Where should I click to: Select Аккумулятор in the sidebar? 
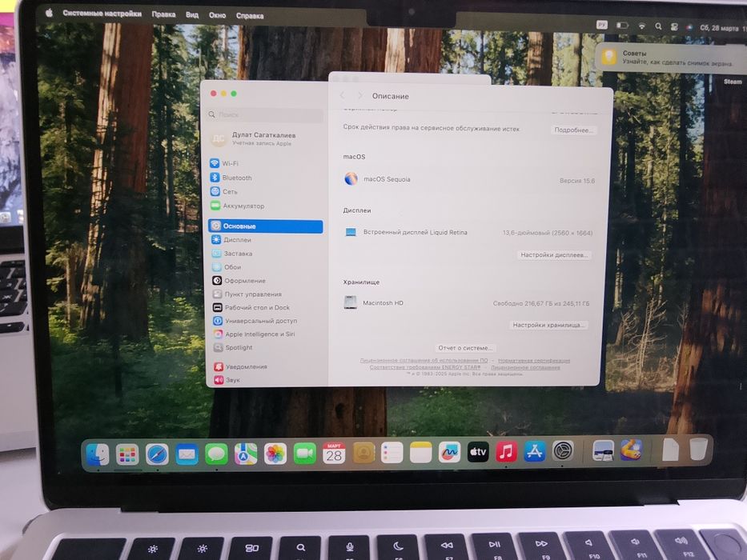pyautogui.click(x=237, y=206)
